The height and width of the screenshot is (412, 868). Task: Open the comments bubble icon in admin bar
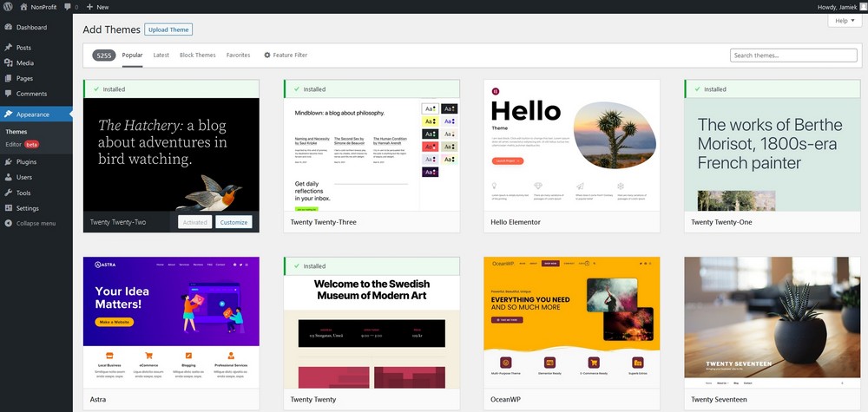click(x=68, y=7)
